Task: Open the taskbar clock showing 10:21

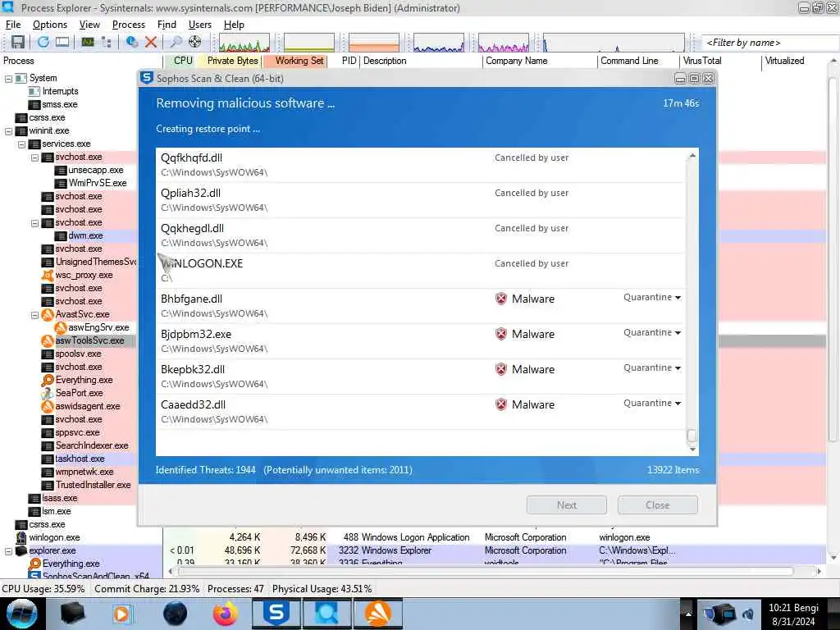Action: (793, 614)
